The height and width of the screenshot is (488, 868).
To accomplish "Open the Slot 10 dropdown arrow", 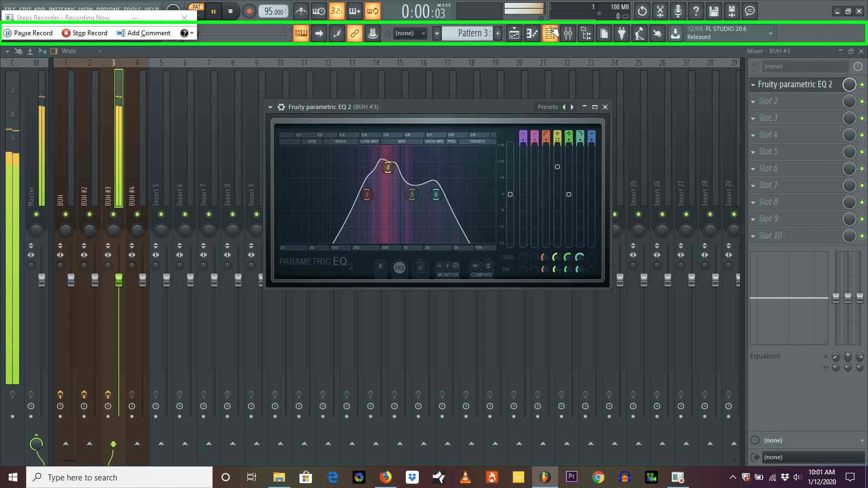I will pyautogui.click(x=753, y=236).
